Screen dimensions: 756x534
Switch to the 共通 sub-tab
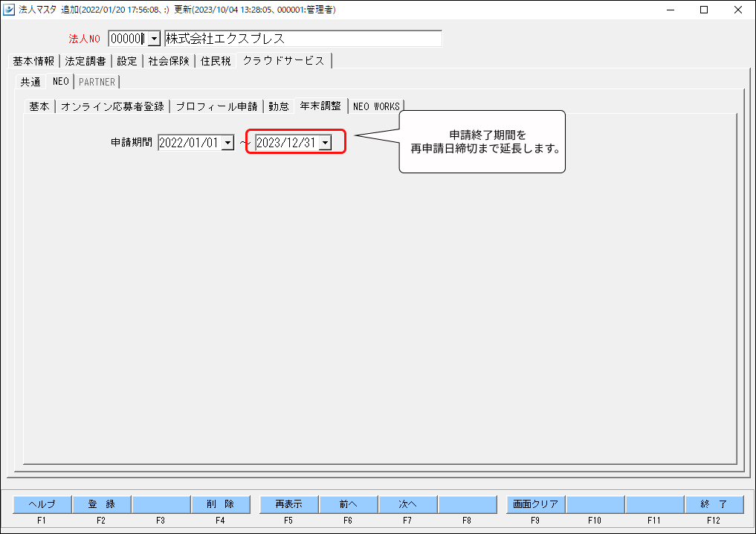pyautogui.click(x=30, y=82)
